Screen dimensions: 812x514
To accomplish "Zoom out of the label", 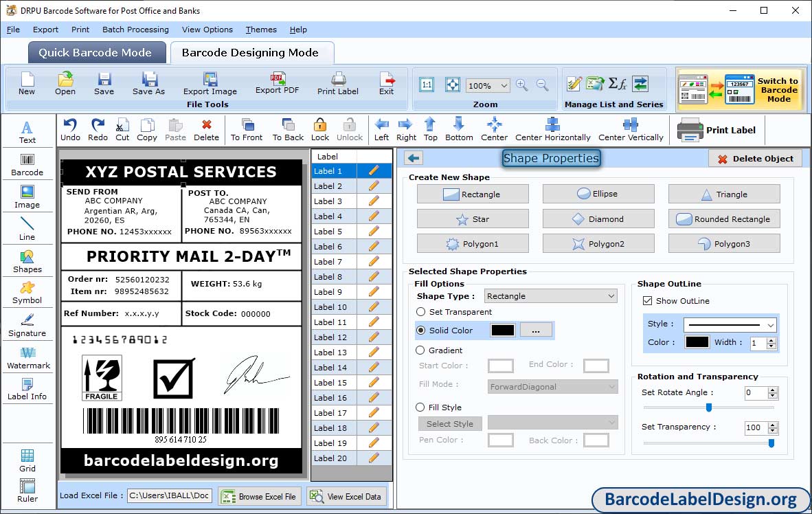I will click(542, 85).
